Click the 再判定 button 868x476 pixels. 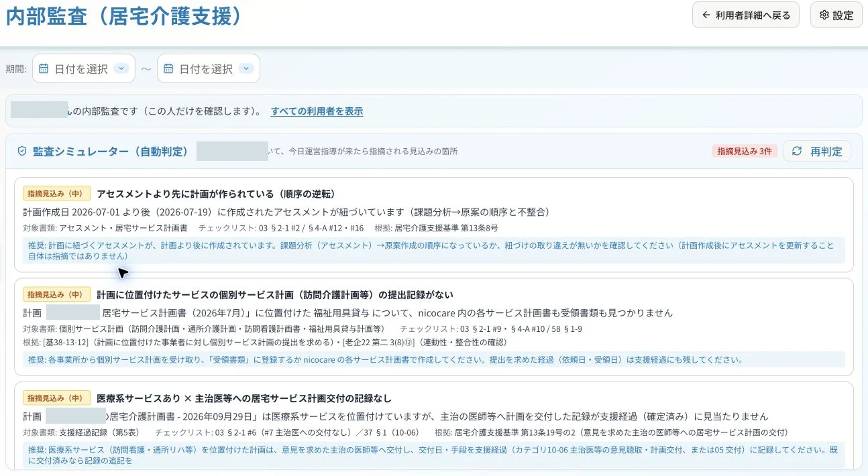(x=816, y=152)
